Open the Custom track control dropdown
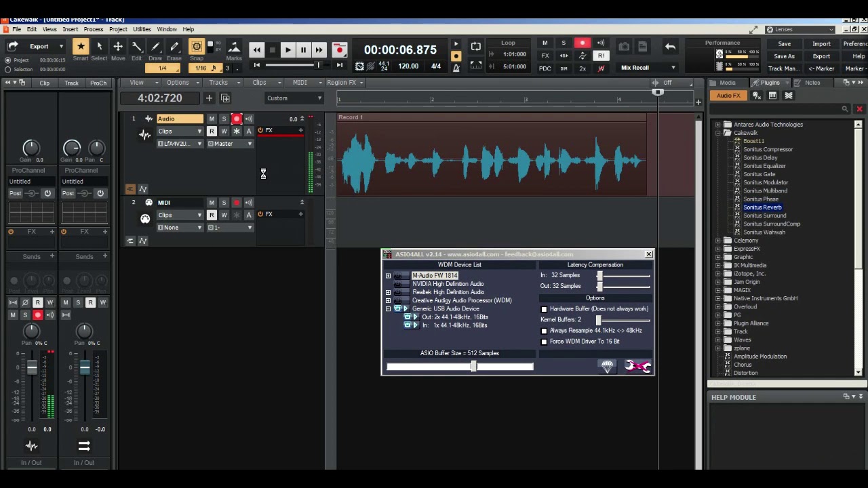Screen dimensions: 868x488 (x=294, y=98)
